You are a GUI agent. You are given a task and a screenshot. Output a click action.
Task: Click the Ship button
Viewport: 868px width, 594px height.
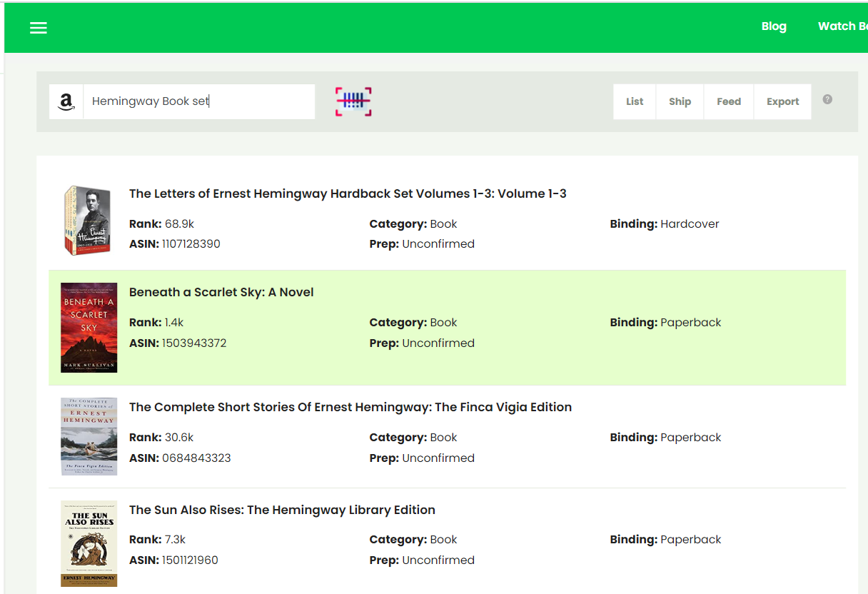680,101
